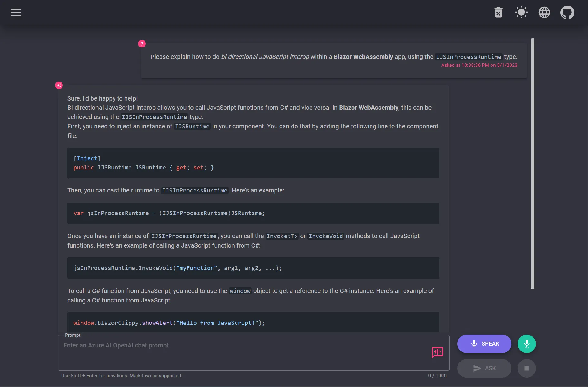588x387 pixels.
Task: Click the send arrow icon in the ASK button
Action: coord(476,368)
